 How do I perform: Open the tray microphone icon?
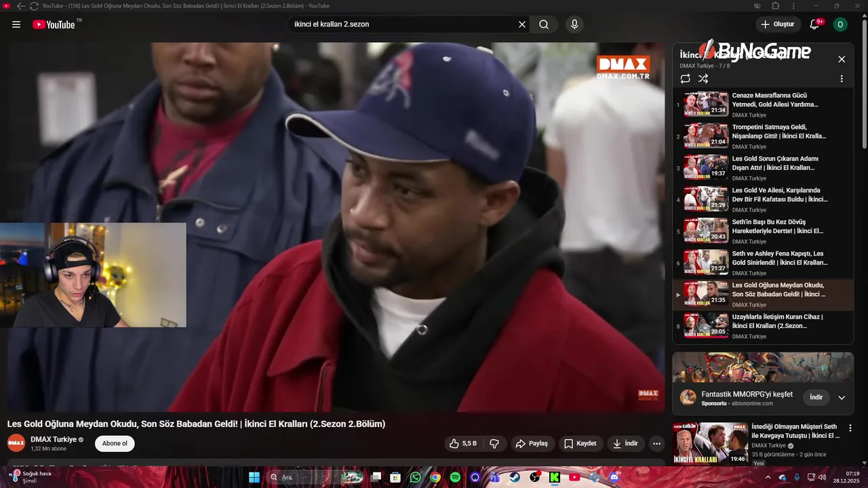pos(797,477)
